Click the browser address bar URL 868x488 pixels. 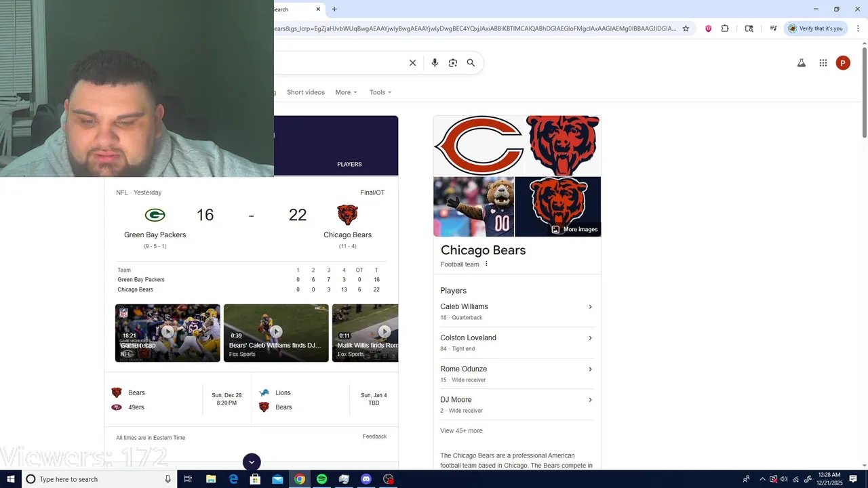pyautogui.click(x=475, y=28)
